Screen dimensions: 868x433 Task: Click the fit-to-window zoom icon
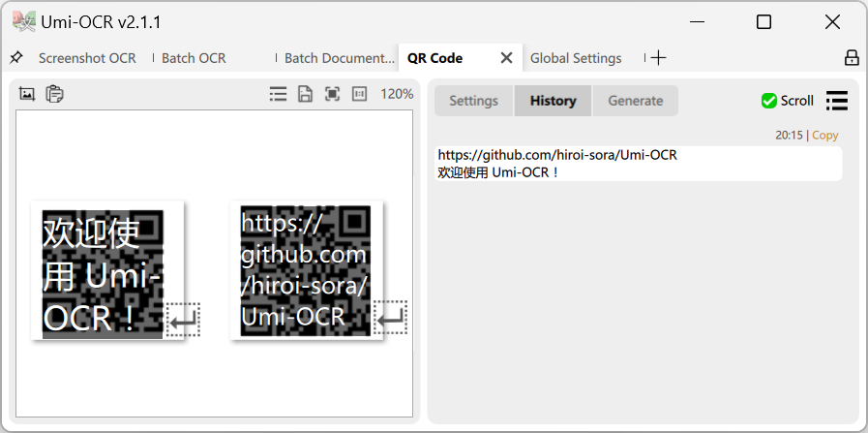332,94
